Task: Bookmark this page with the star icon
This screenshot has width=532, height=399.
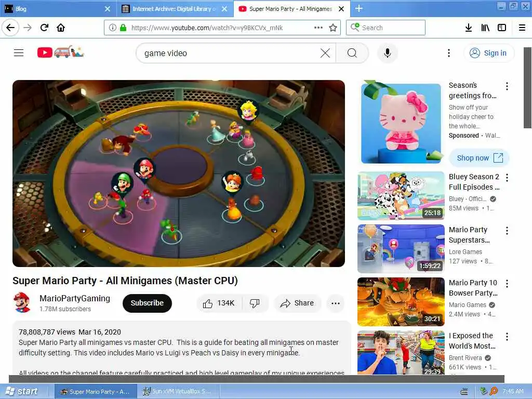Action: coord(333,28)
